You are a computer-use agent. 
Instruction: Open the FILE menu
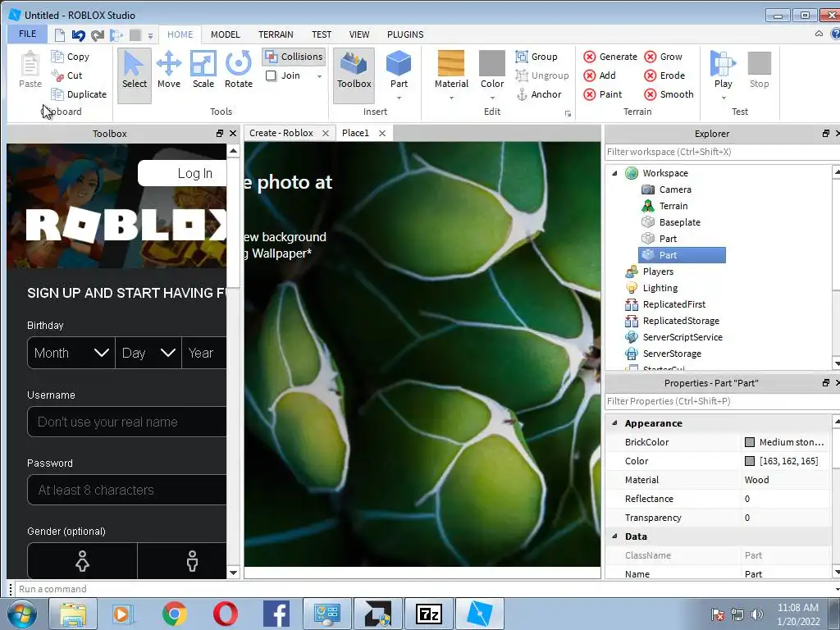(x=27, y=34)
